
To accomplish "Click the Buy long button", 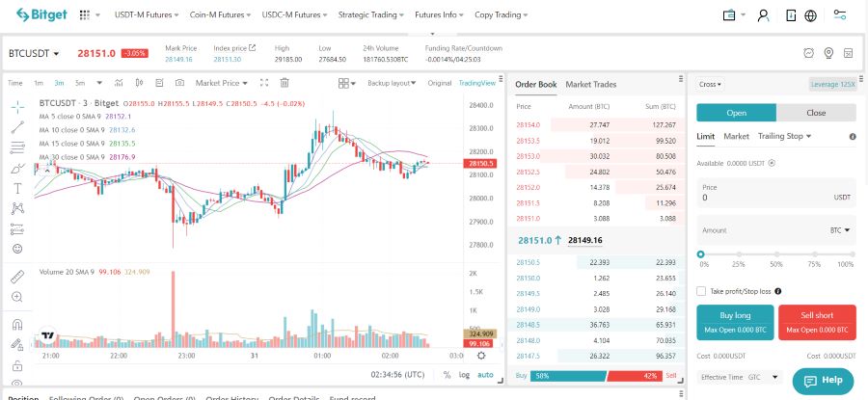I will 735,322.
